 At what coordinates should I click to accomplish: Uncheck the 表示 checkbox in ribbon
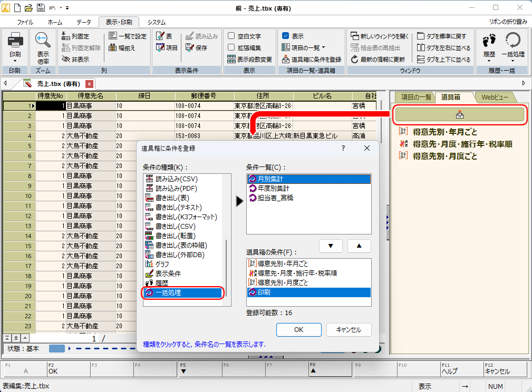[x=286, y=36]
